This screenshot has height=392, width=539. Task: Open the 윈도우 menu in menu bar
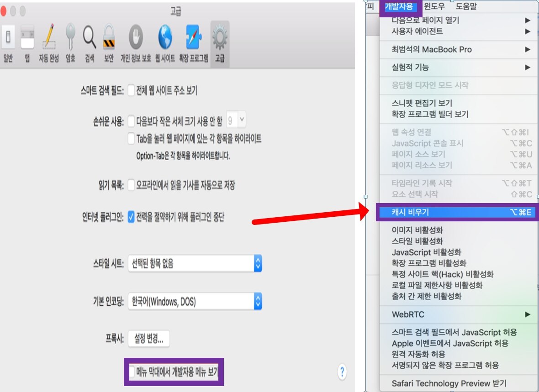[x=434, y=6]
